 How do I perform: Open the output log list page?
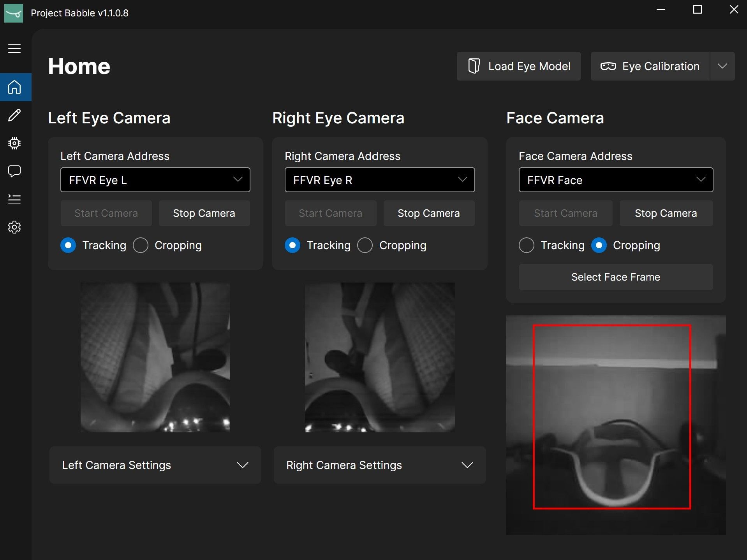(14, 199)
